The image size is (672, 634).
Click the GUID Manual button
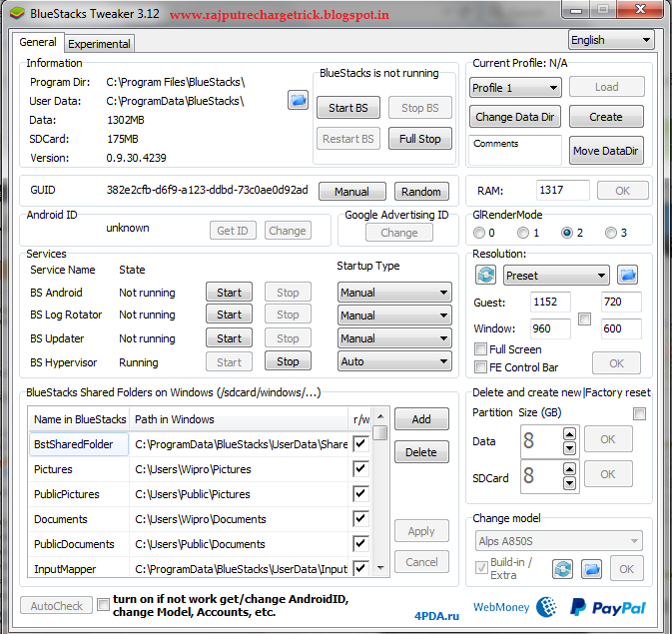(x=351, y=191)
